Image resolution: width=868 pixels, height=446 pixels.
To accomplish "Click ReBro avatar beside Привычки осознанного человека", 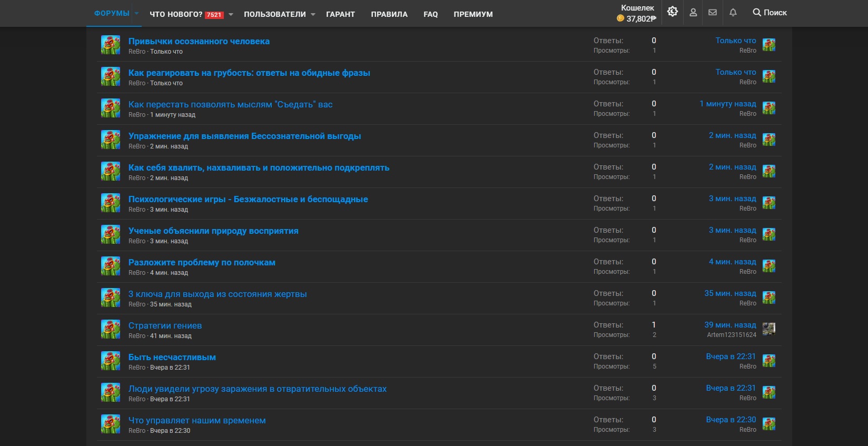I will [x=111, y=45].
